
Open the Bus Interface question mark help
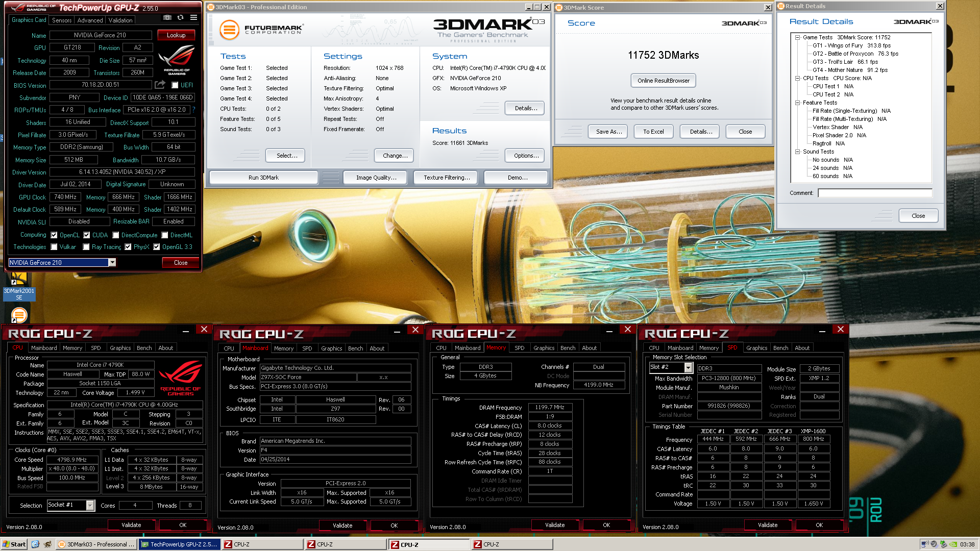pyautogui.click(x=194, y=110)
